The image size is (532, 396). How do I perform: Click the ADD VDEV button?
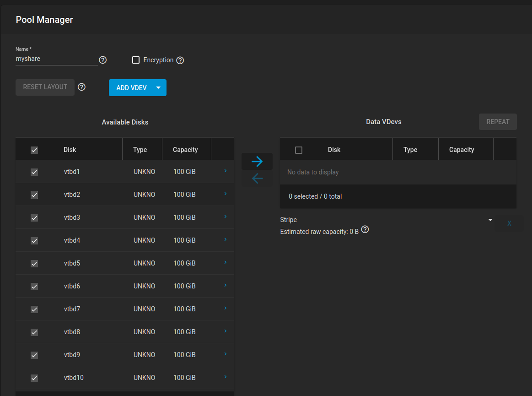click(x=131, y=88)
